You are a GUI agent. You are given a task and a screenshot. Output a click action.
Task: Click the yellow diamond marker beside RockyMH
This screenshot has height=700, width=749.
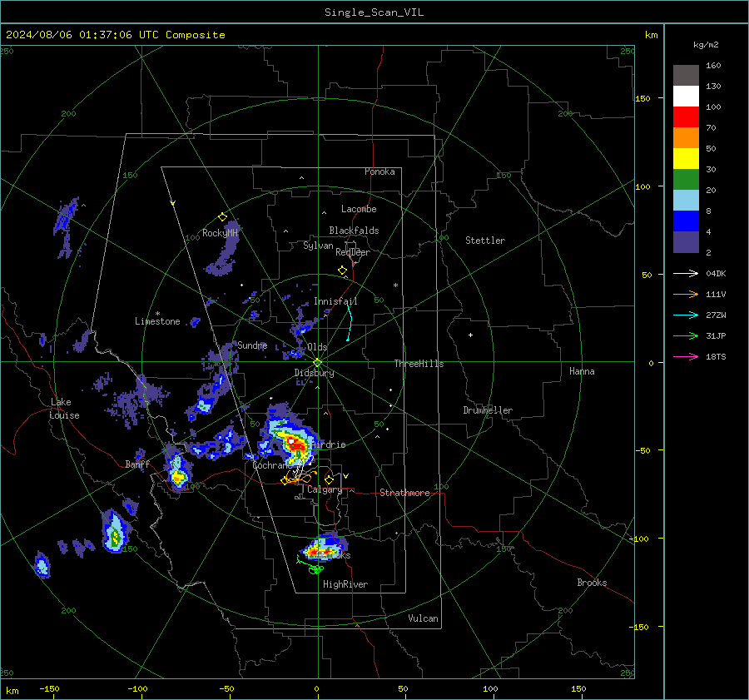pos(222,217)
